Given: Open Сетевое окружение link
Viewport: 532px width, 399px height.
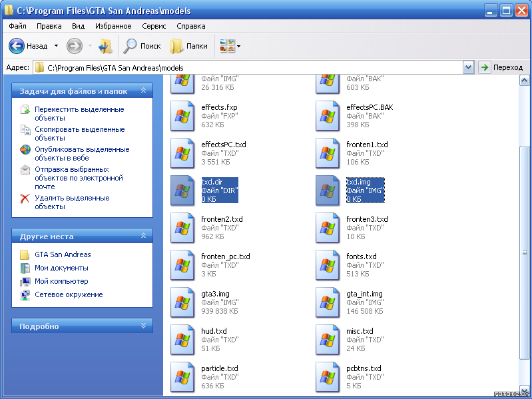Looking at the screenshot, I should [x=69, y=294].
